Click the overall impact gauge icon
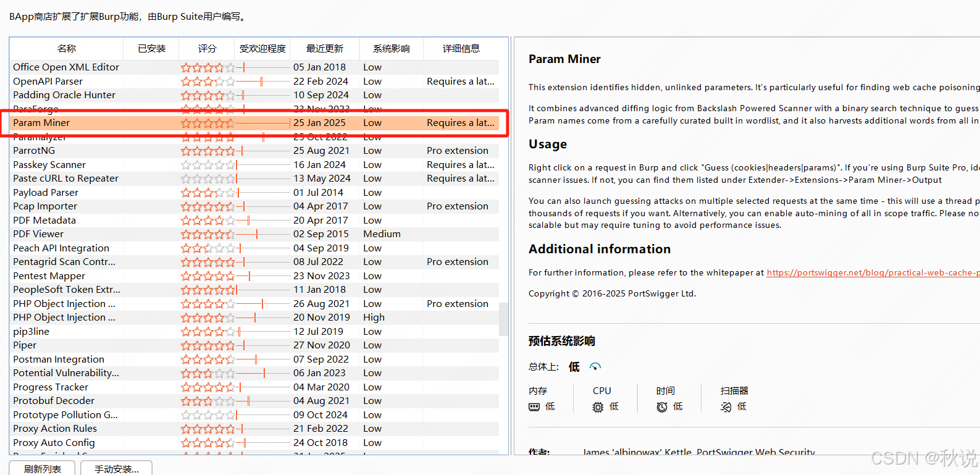980x475 pixels. (595, 367)
